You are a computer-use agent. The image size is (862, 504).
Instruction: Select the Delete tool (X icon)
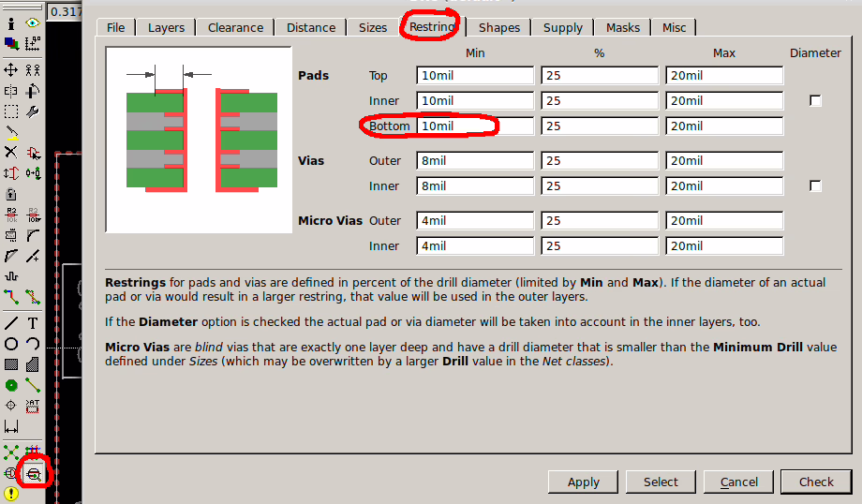click(11, 152)
